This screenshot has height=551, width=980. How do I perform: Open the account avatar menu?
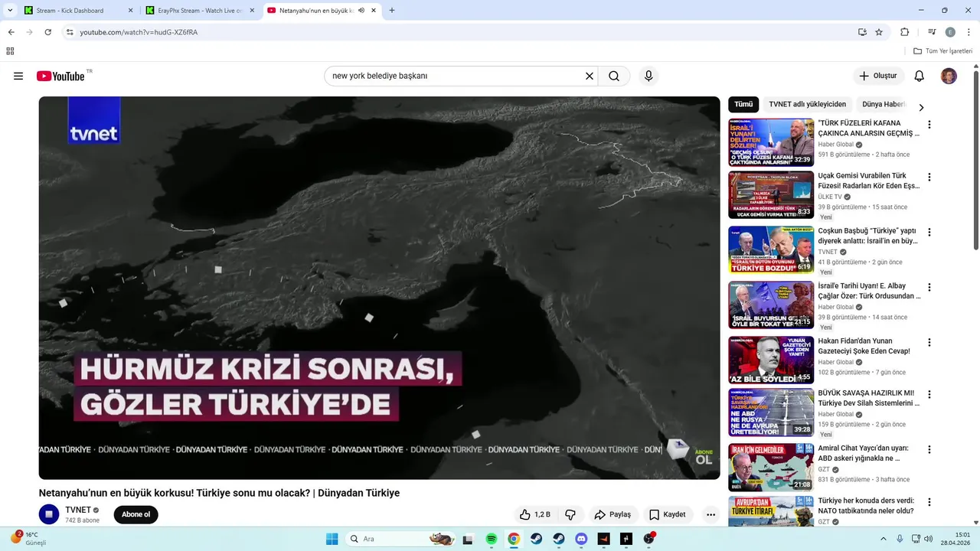tap(949, 76)
